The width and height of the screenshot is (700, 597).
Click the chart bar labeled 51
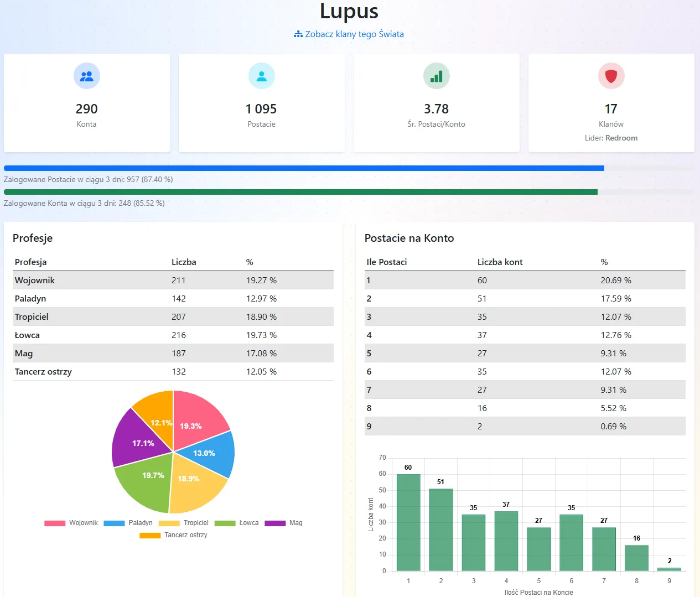click(x=441, y=529)
